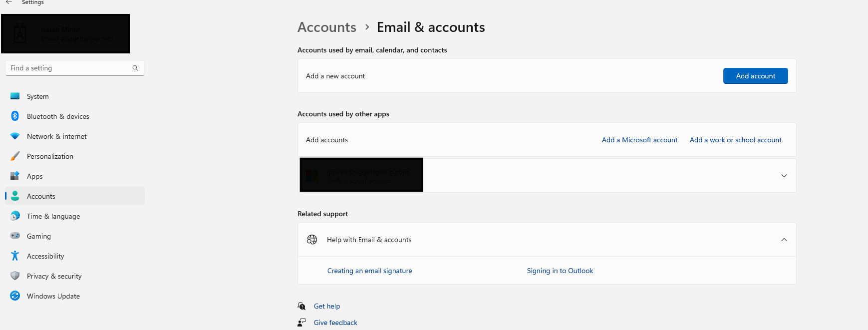Click the Related support heading

coord(322,214)
